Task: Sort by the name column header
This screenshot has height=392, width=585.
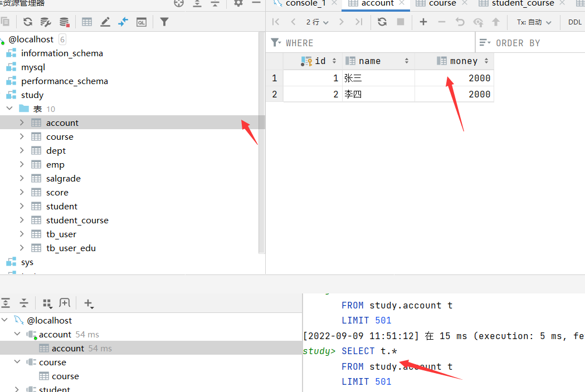Action: pyautogui.click(x=378, y=61)
